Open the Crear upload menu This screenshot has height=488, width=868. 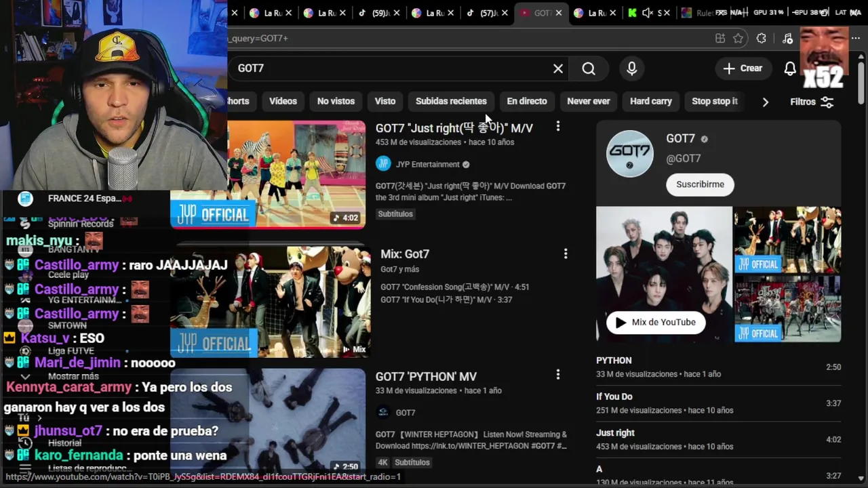pos(743,68)
